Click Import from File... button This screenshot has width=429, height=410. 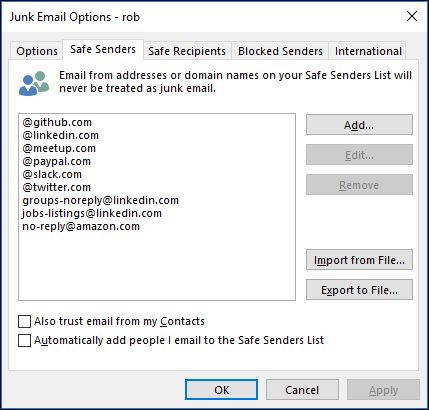click(359, 260)
